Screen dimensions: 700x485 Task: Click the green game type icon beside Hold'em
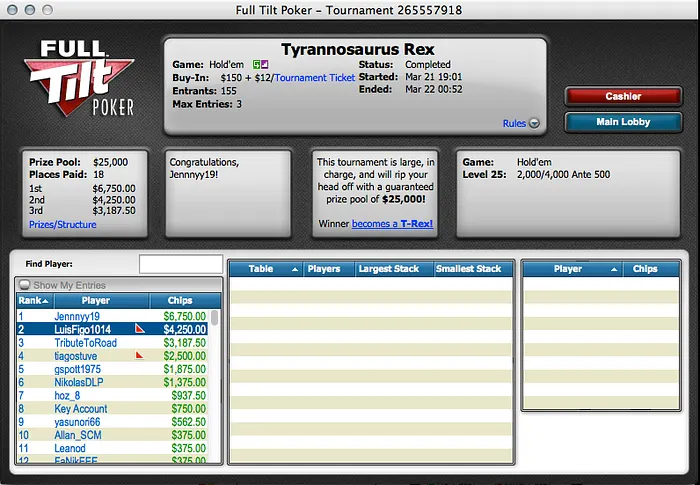[256, 64]
